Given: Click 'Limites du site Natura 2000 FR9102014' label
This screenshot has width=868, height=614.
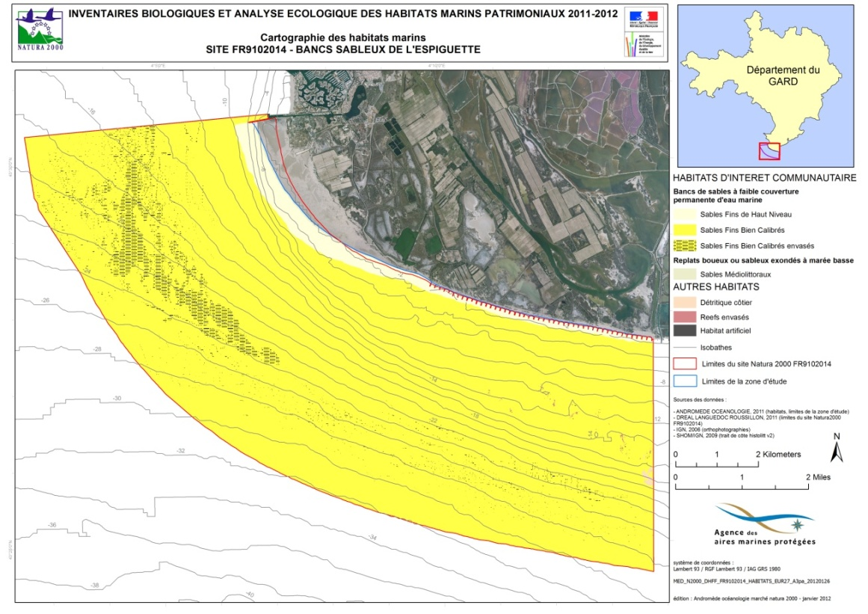Looking at the screenshot, I should pos(766,363).
